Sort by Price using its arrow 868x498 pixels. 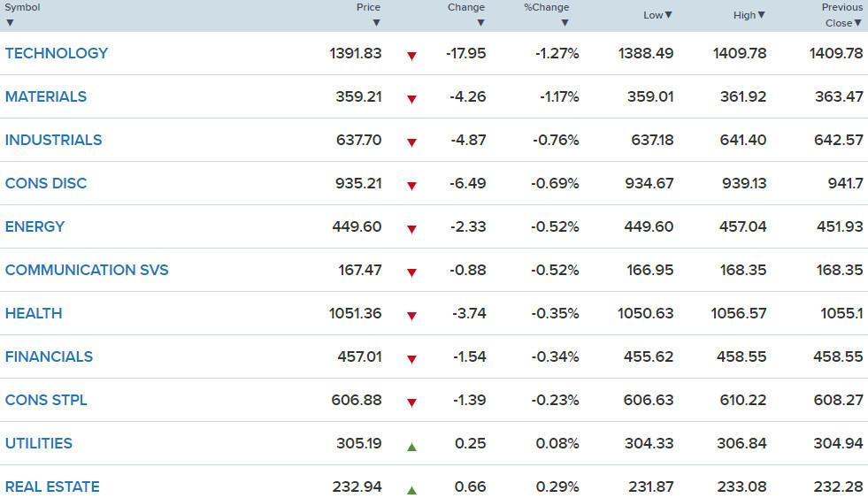(x=376, y=23)
